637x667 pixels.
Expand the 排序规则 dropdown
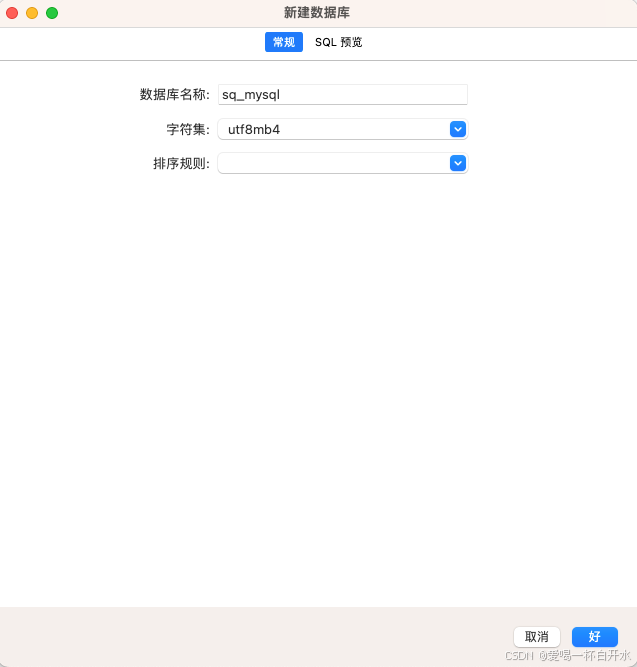point(343,163)
